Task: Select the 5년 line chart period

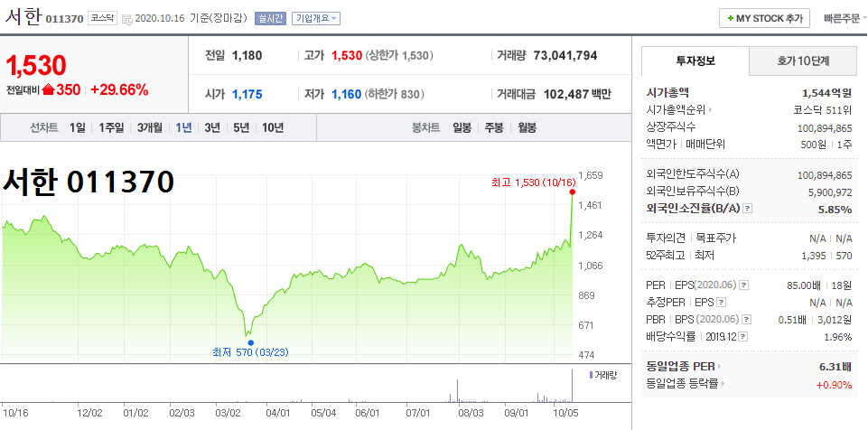Action: 241,128
